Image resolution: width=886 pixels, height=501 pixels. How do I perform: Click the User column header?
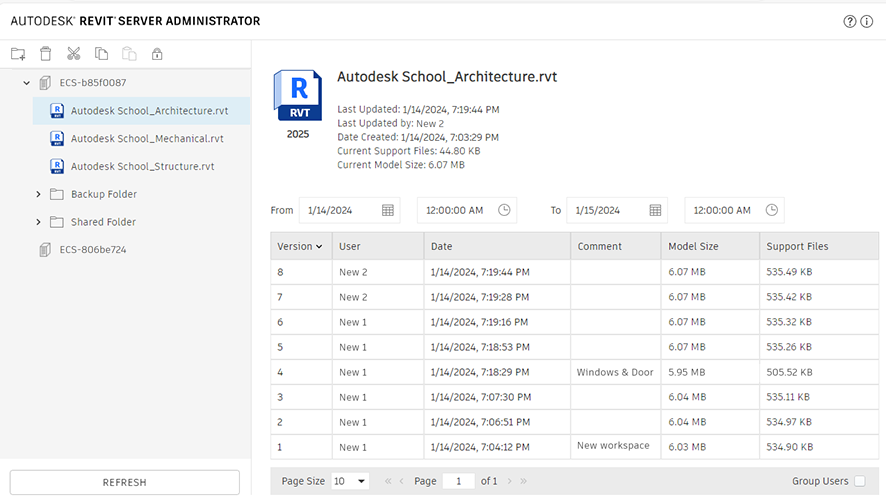tap(377, 246)
